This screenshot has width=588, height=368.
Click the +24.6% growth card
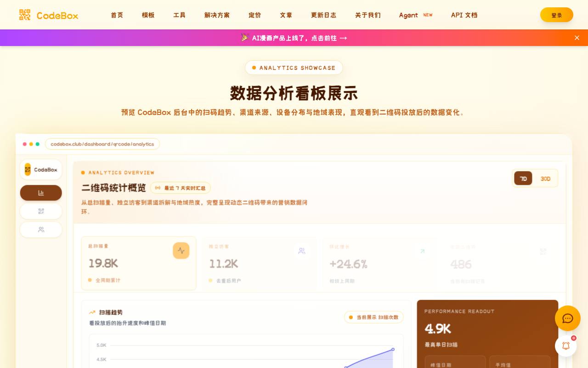pyautogui.click(x=380, y=264)
